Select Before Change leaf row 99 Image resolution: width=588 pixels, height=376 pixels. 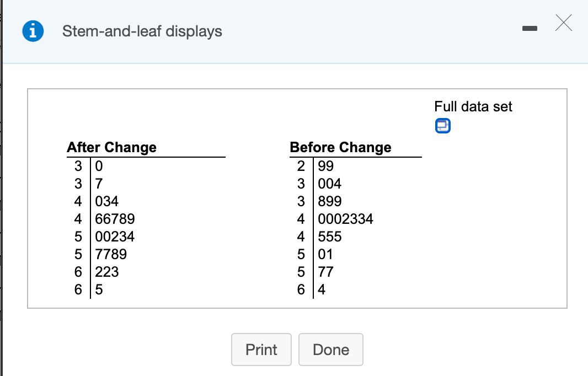[x=325, y=166]
